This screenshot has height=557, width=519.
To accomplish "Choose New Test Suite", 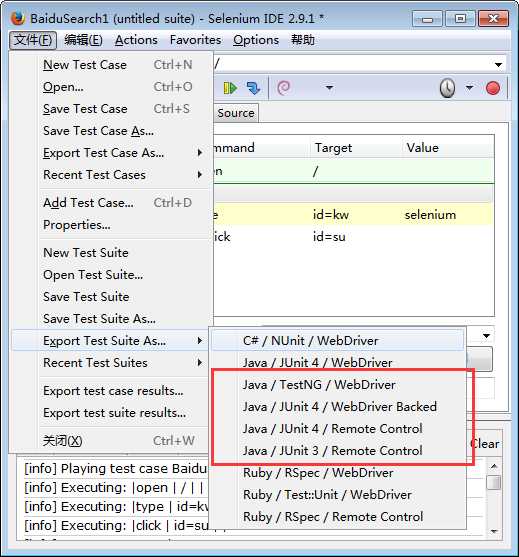I will coord(111,253).
